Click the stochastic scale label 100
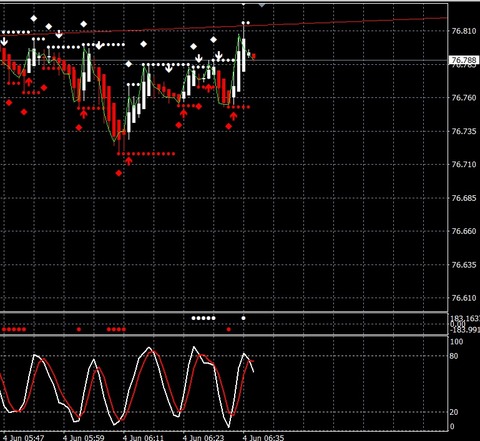The image size is (480, 441). pos(457,342)
